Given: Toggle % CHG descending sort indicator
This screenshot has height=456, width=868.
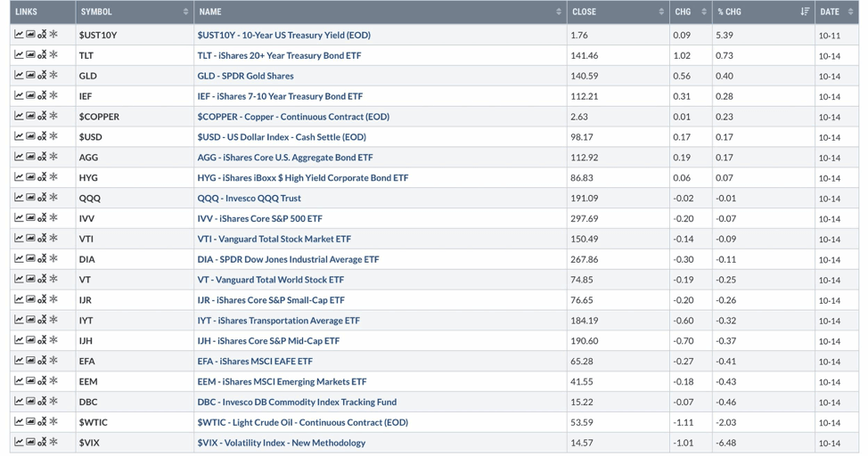Looking at the screenshot, I should coord(805,12).
